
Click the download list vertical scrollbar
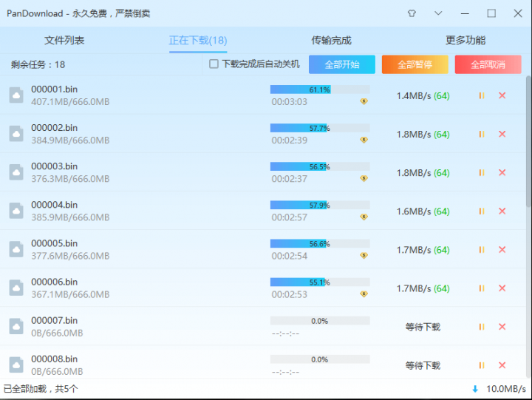click(x=528, y=141)
